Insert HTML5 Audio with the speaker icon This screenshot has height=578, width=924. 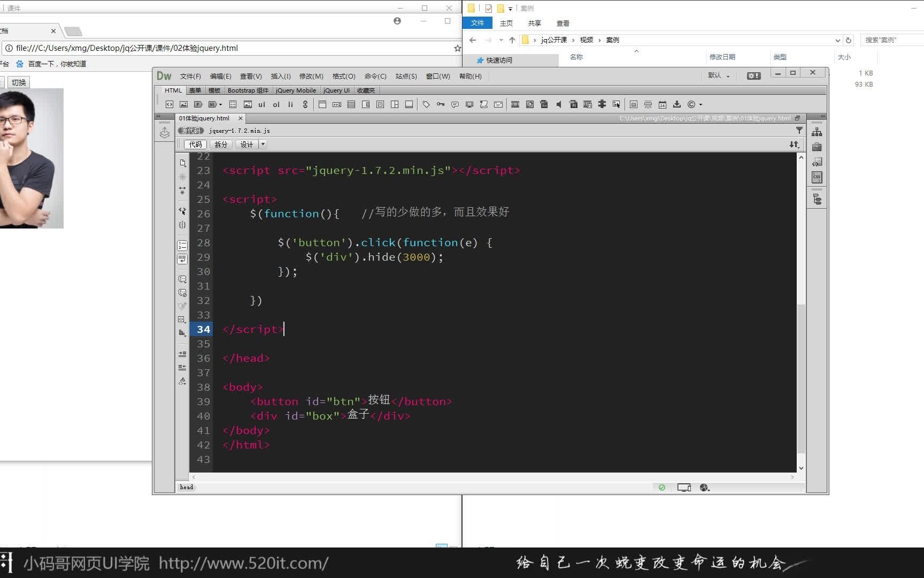click(x=559, y=104)
